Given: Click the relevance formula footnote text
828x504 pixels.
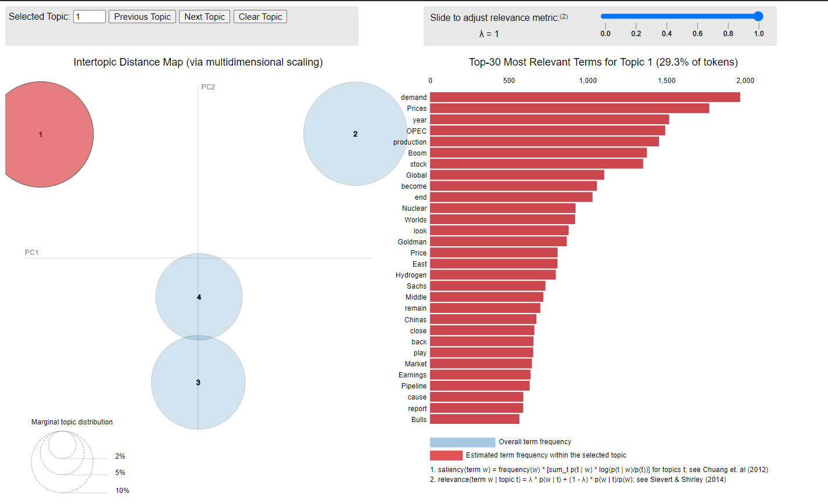Looking at the screenshot, I should click(x=578, y=480).
